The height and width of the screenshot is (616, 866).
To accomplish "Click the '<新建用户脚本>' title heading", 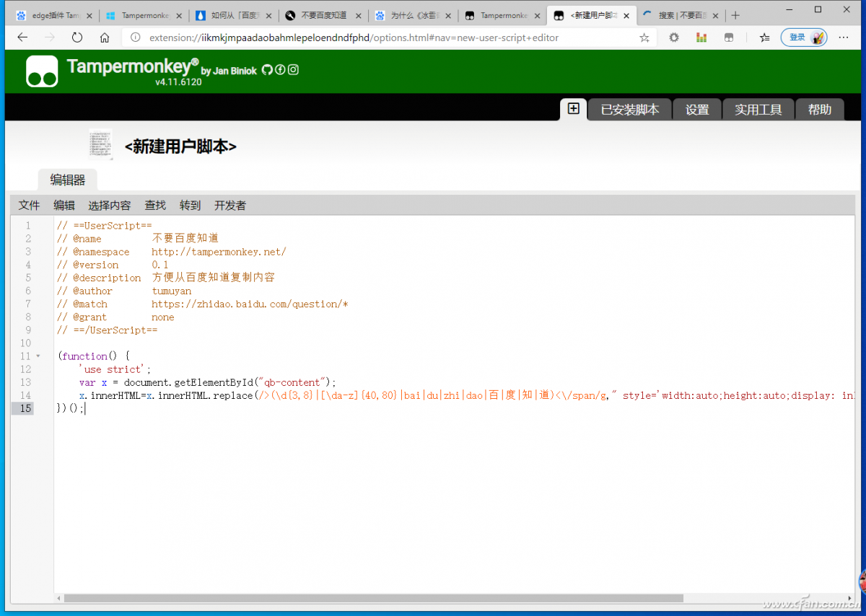I will (180, 146).
